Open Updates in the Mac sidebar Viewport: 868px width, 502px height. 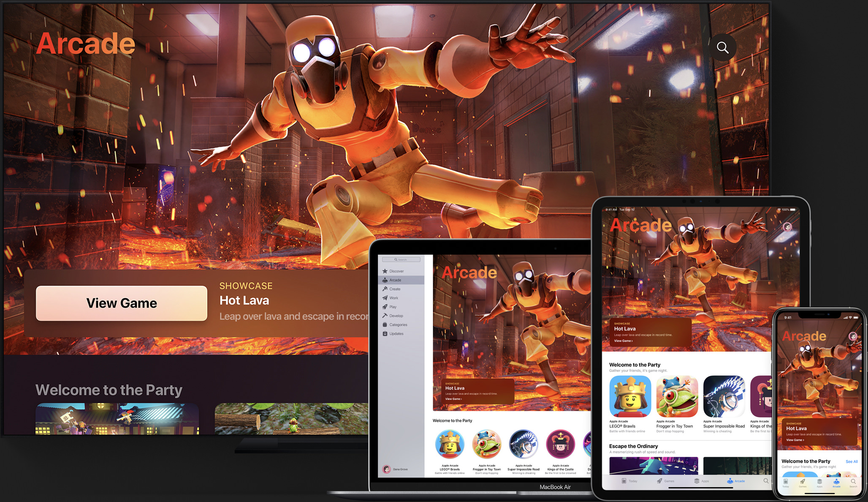tap(396, 334)
